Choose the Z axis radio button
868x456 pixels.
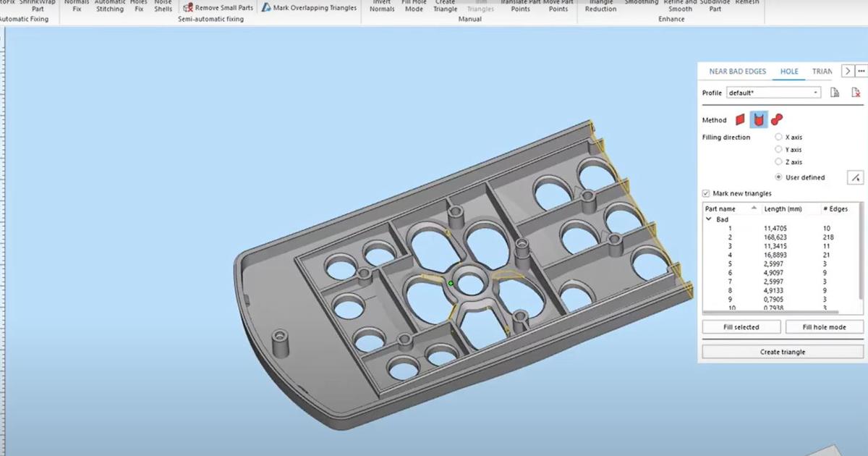coord(778,161)
